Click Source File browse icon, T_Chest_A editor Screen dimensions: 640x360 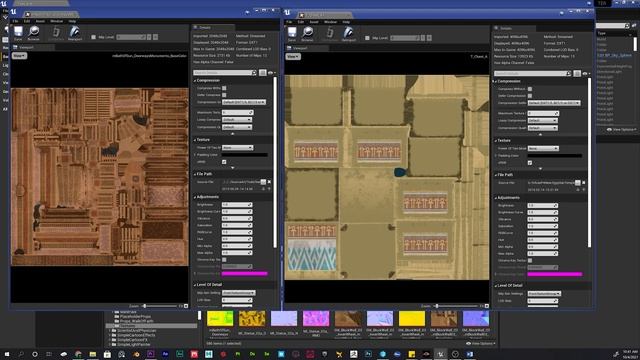(x=578, y=183)
